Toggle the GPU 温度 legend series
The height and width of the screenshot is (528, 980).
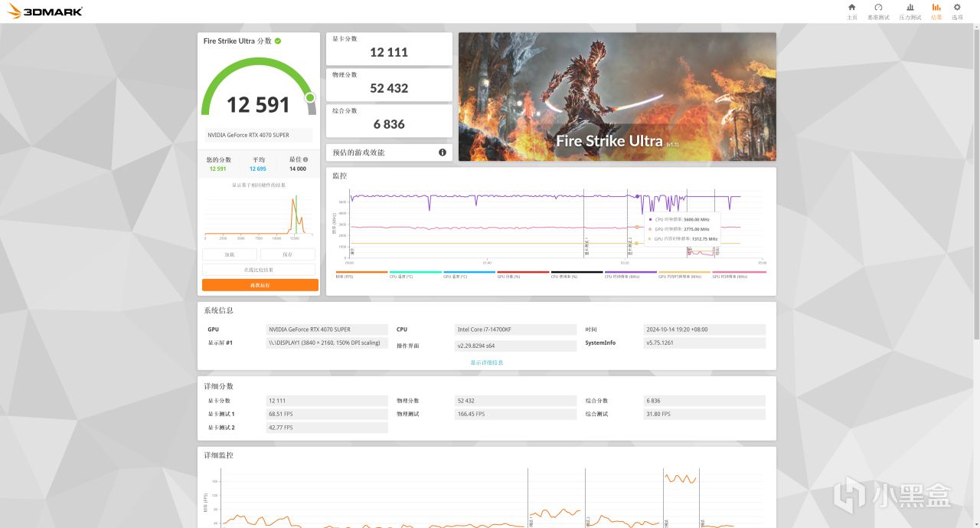tap(469, 274)
